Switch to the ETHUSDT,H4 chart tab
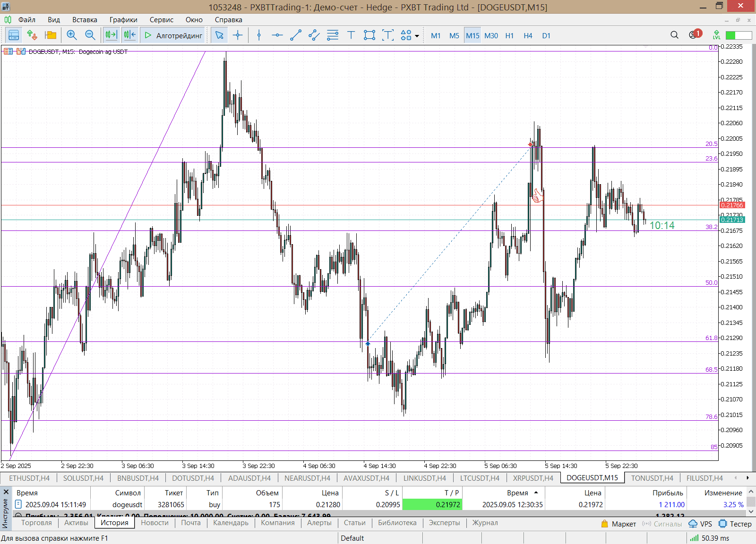 coord(29,478)
